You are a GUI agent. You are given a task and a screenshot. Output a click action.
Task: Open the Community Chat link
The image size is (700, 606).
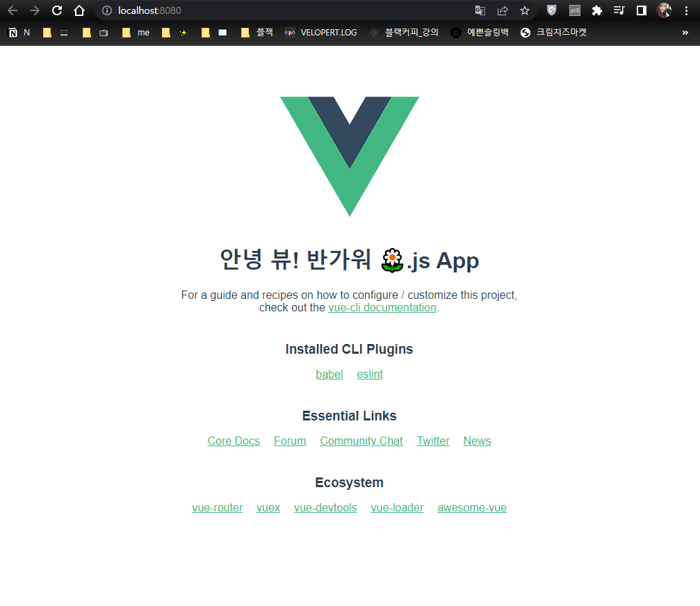[361, 441]
